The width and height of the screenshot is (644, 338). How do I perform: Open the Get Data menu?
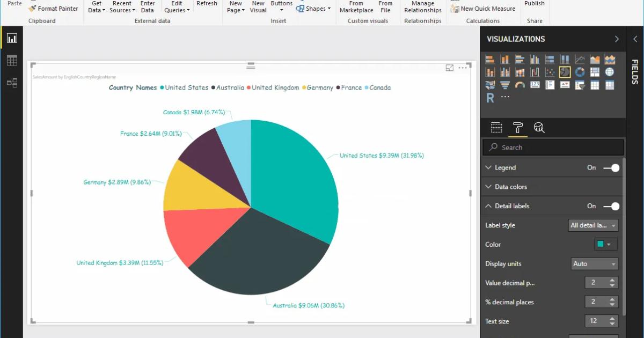[x=96, y=6]
